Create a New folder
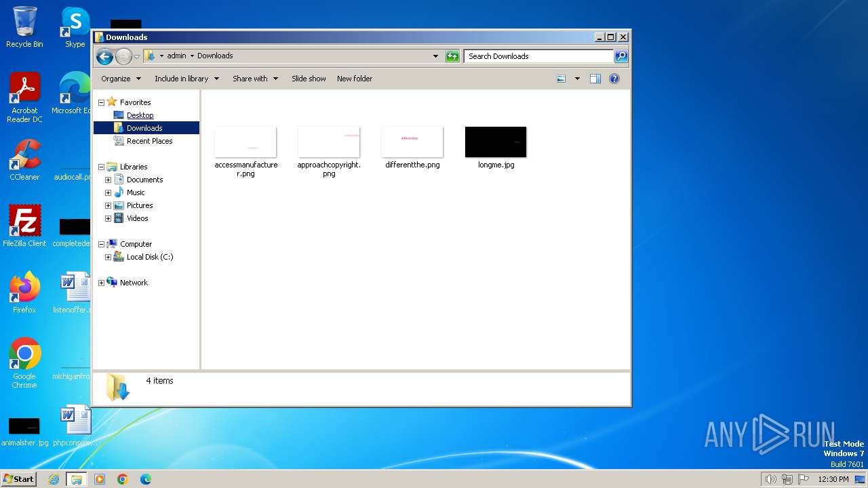868x488 pixels. (355, 79)
